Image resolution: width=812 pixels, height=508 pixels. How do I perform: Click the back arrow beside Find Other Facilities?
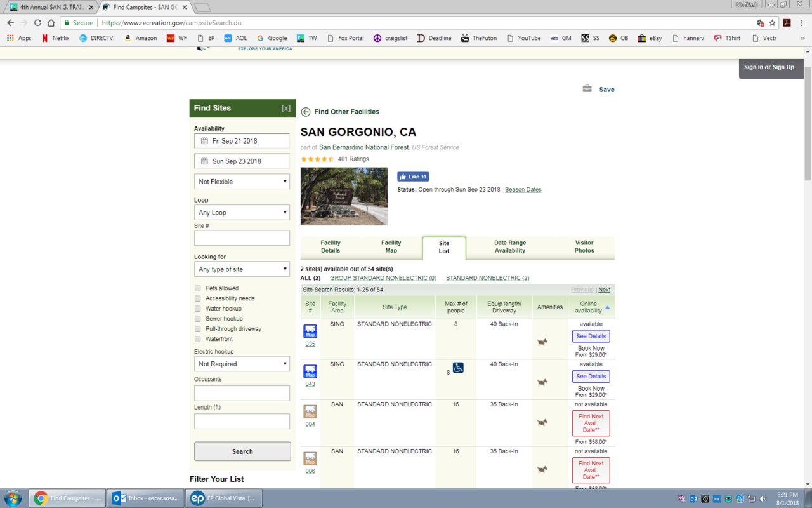coord(306,112)
